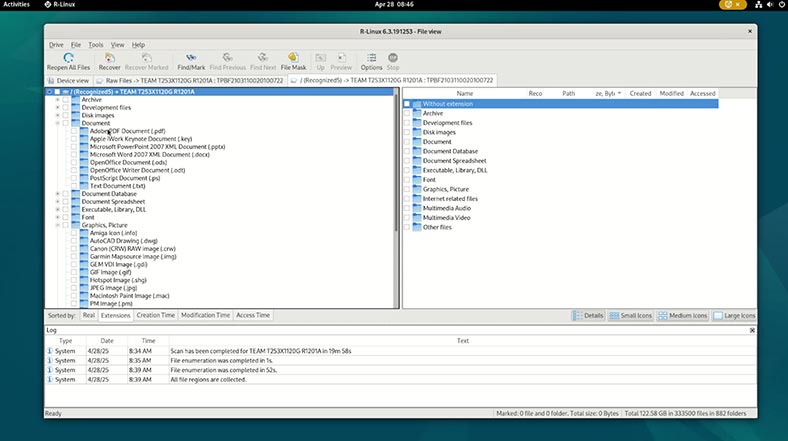Viewport: 788px width, 441px height.
Task: Click the Other files folder icon
Action: [417, 227]
